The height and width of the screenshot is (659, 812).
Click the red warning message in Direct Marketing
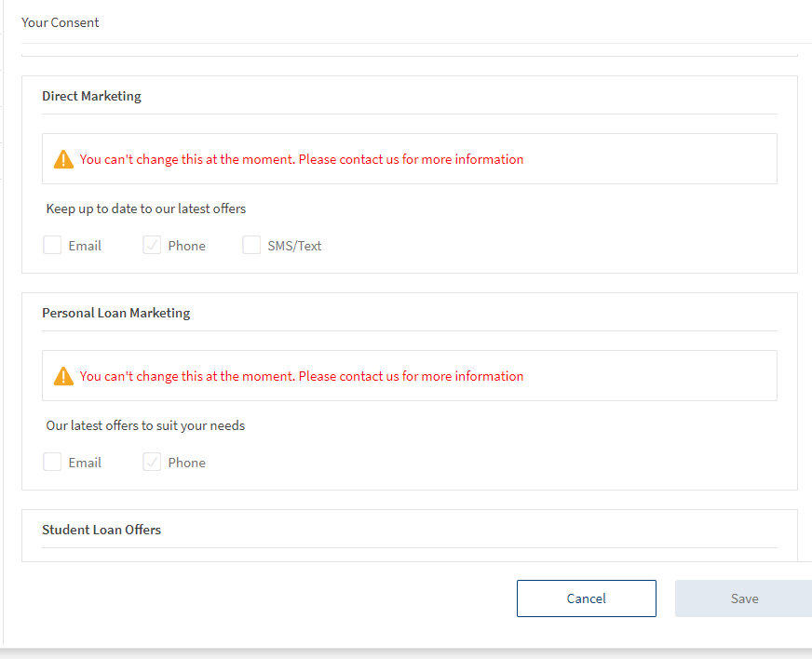coord(302,159)
